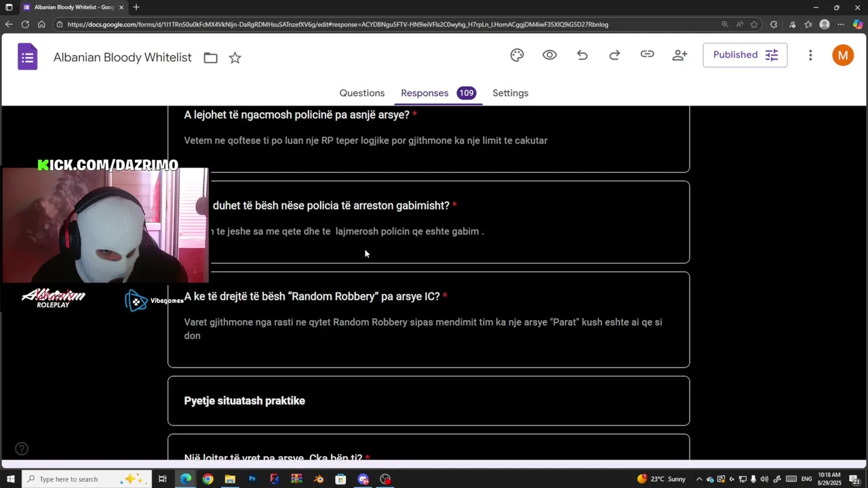This screenshot has height=488, width=868.
Task: Open the notification center icon
Action: coord(855,479)
